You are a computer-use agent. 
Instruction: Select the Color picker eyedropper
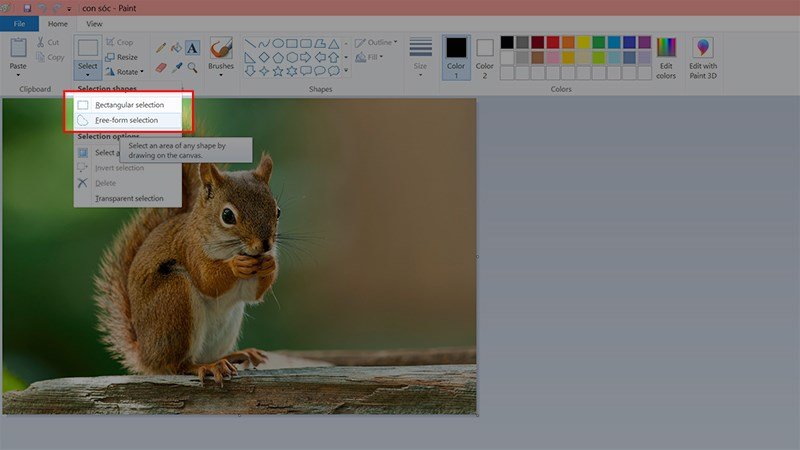[176, 67]
